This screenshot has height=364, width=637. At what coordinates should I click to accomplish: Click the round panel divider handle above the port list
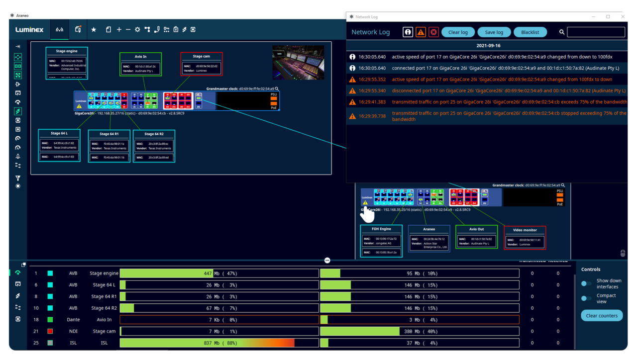(x=327, y=261)
